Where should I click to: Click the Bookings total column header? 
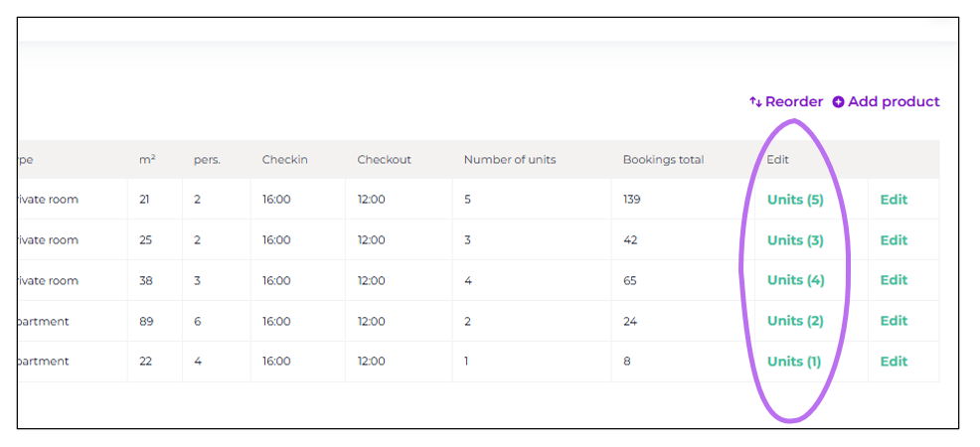pyautogui.click(x=663, y=160)
